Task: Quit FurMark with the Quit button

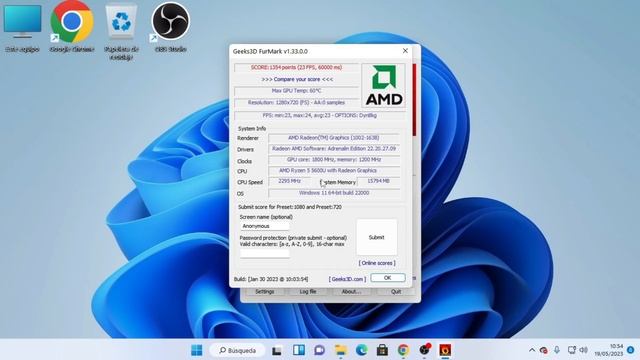Action: click(x=396, y=292)
